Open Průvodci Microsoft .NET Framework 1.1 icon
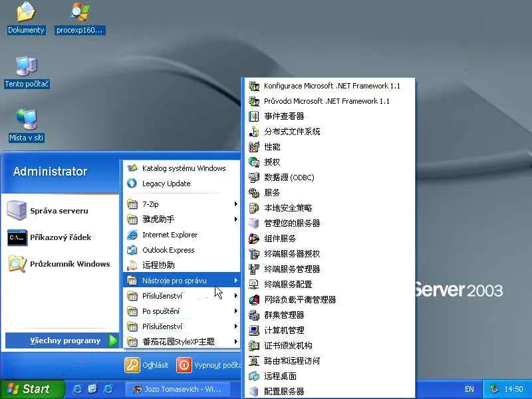Image resolution: width=532 pixels, height=399 pixels. pyautogui.click(x=254, y=101)
